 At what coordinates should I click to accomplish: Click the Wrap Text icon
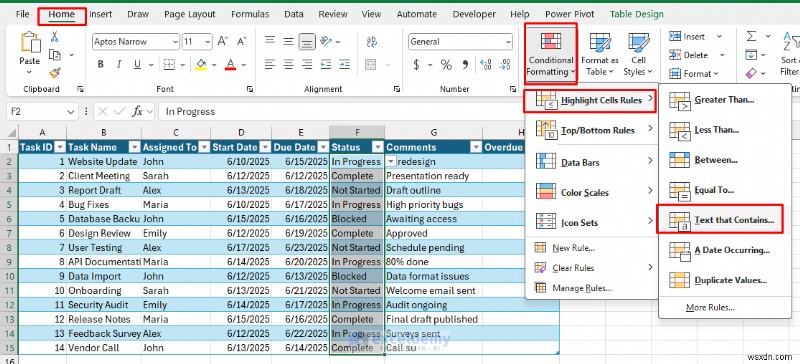[x=372, y=41]
